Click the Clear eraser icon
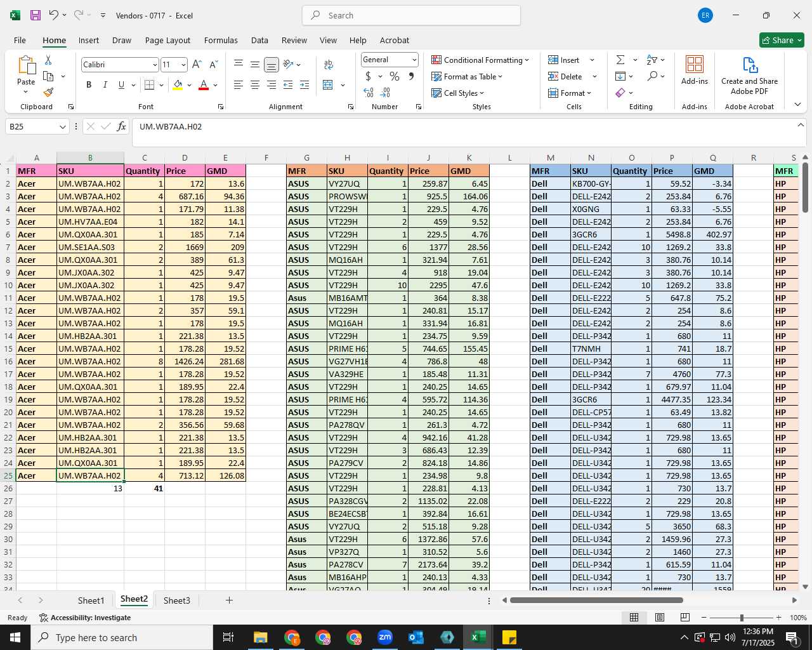812x650 pixels. pyautogui.click(x=620, y=93)
